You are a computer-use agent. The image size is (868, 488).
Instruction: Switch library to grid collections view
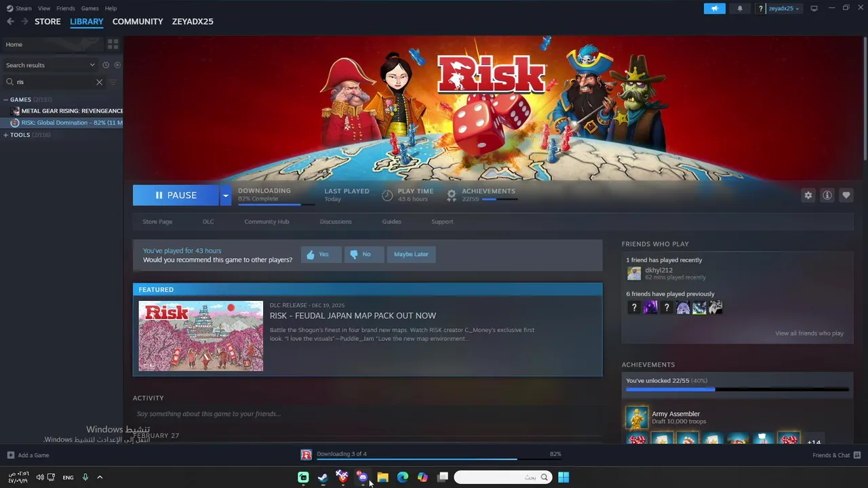tap(113, 44)
